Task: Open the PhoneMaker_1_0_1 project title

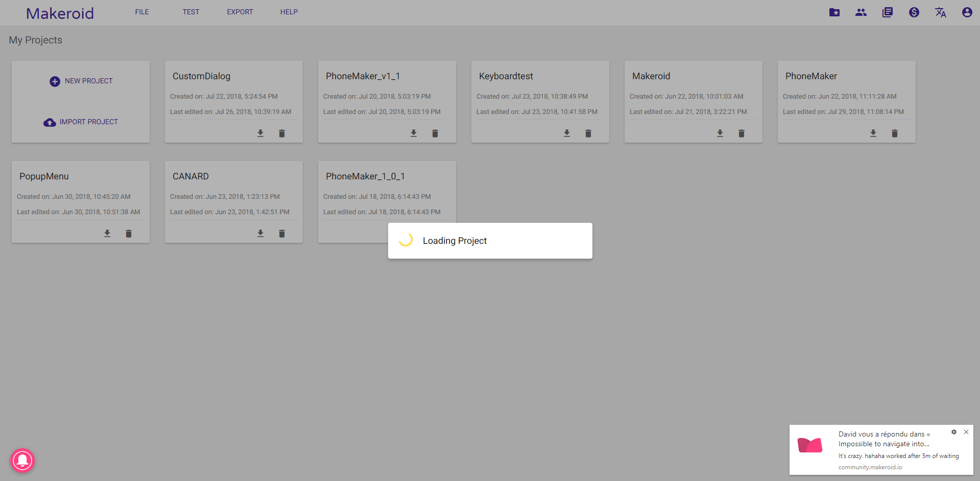Action: click(365, 176)
